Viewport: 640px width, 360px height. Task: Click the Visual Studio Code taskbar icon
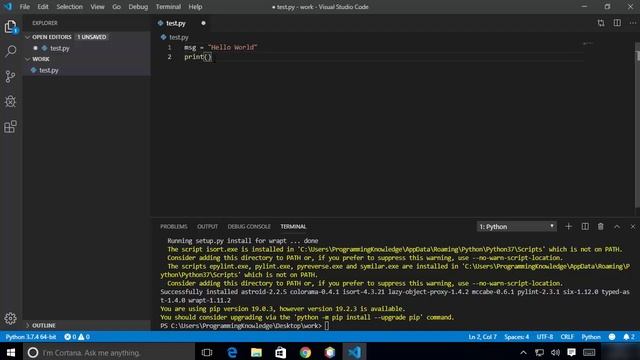[x=354, y=352]
